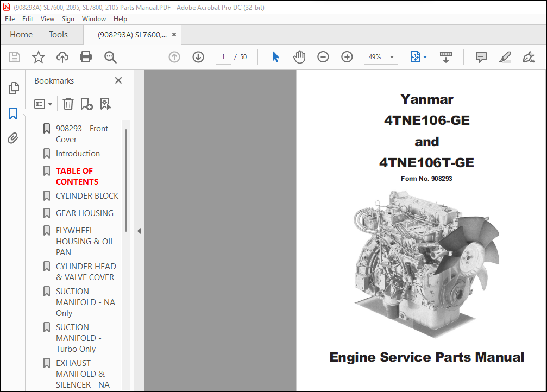Select the (908293A) SL7600 document tab
This screenshot has height=392, width=547.
(x=132, y=35)
